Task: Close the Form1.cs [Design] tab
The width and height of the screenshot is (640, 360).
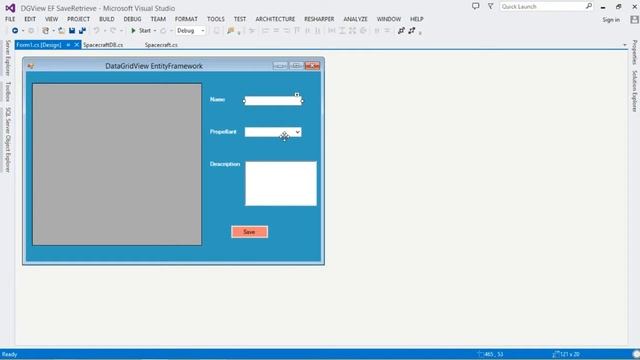Action: click(x=76, y=45)
